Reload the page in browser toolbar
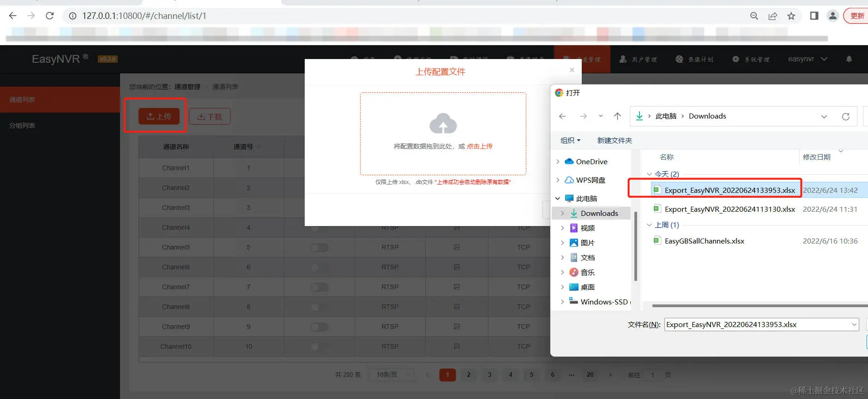 click(50, 16)
